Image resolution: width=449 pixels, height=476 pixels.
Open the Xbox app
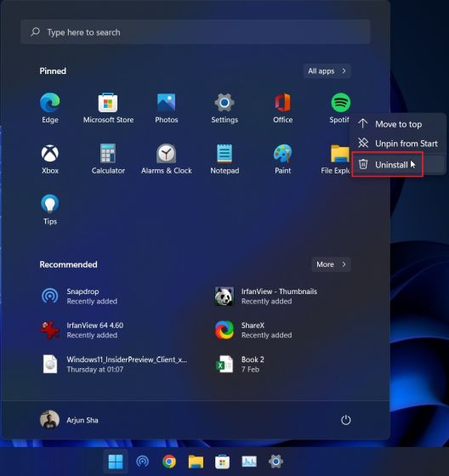[x=50, y=160]
